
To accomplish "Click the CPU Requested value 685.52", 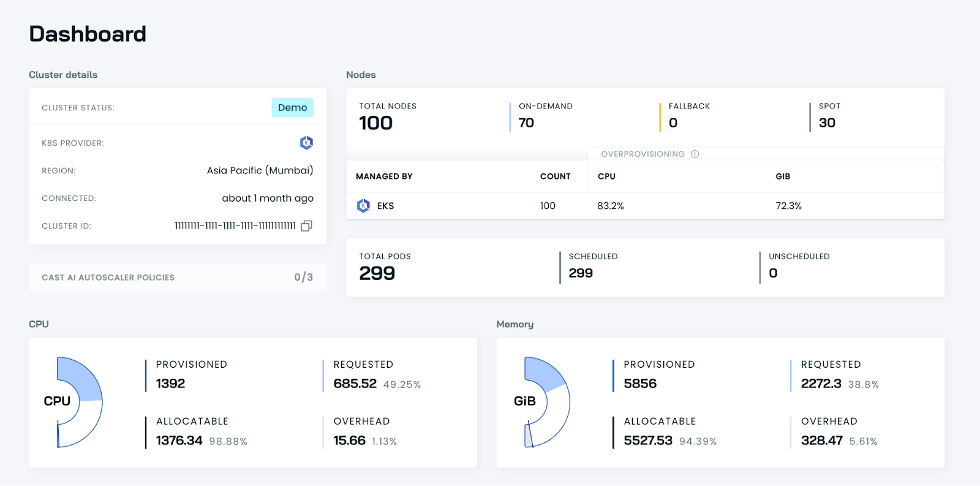I will tap(355, 384).
